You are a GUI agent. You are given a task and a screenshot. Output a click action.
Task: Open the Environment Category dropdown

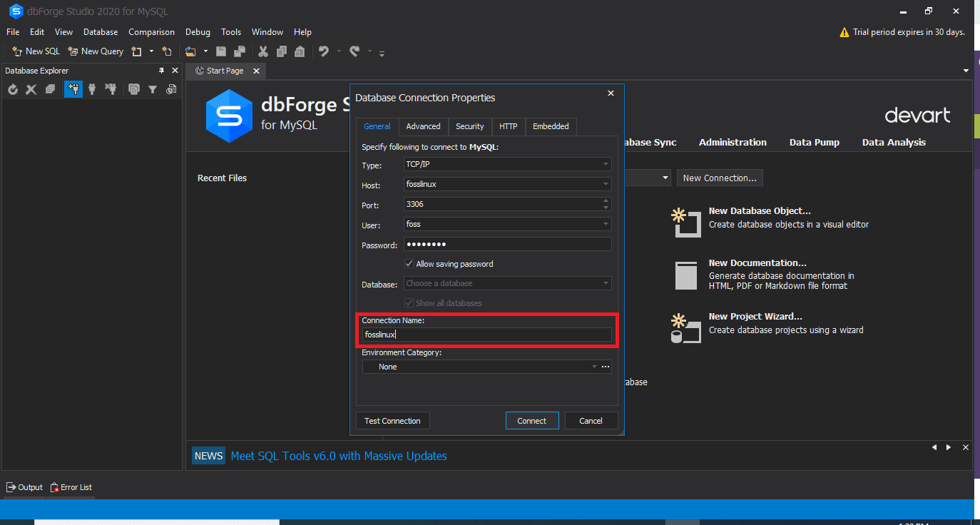(594, 367)
